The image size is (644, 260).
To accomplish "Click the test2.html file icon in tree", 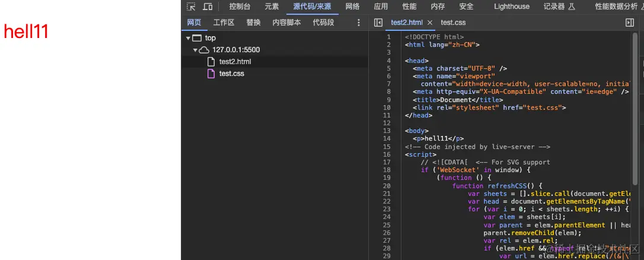I will tap(211, 62).
